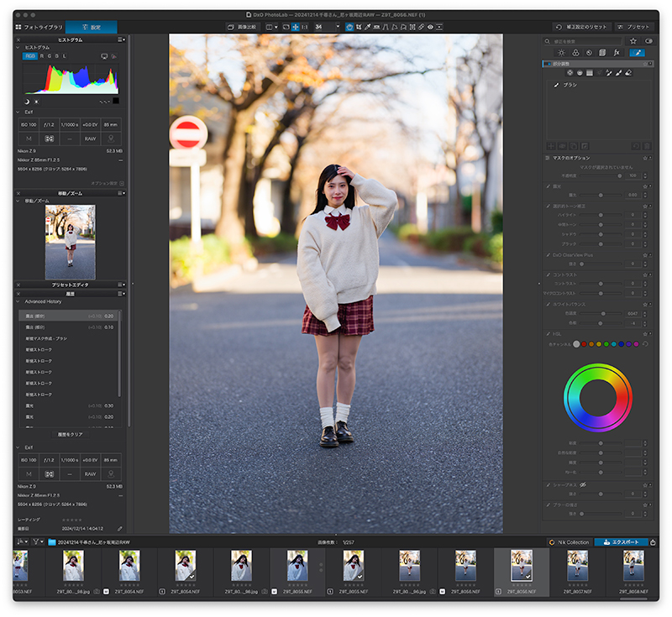Click the 履歴をクリア clear history button
The height and width of the screenshot is (617, 672).
tap(71, 434)
